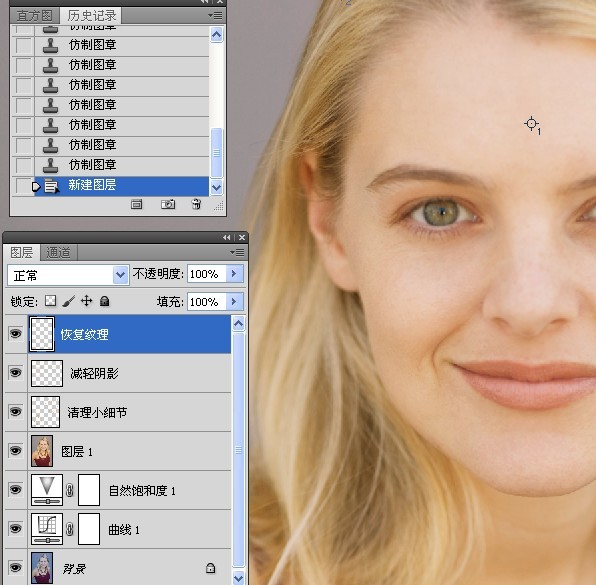Close the Layers panel group
The width and height of the screenshot is (596, 585).
pyautogui.click(x=242, y=238)
